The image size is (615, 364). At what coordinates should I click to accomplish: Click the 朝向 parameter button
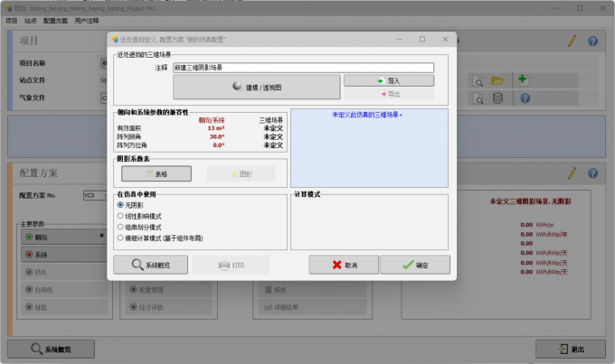point(64,237)
